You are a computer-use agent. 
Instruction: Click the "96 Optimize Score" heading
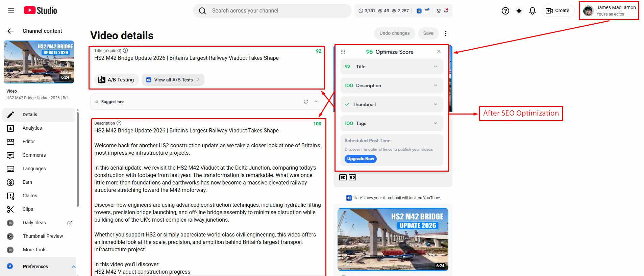coord(390,52)
